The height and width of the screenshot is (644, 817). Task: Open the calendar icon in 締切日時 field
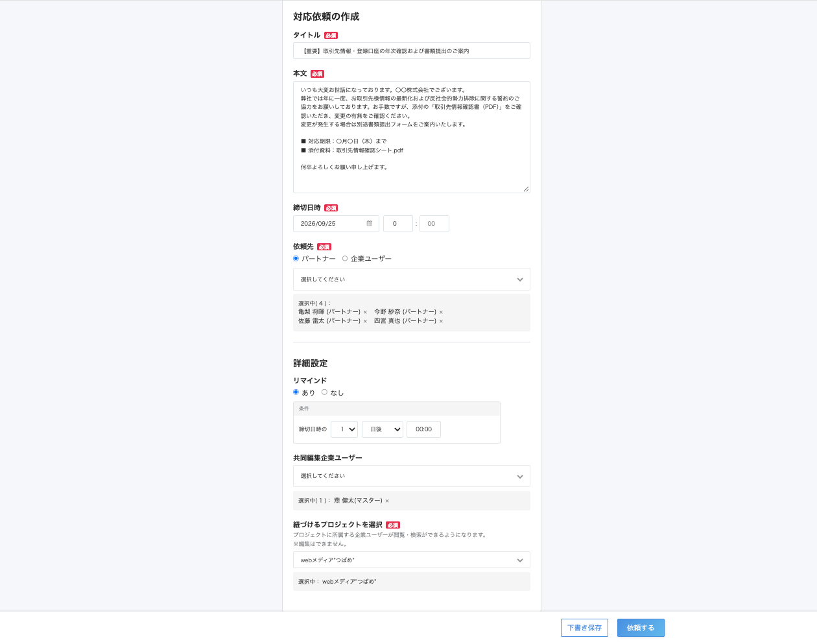click(x=370, y=223)
